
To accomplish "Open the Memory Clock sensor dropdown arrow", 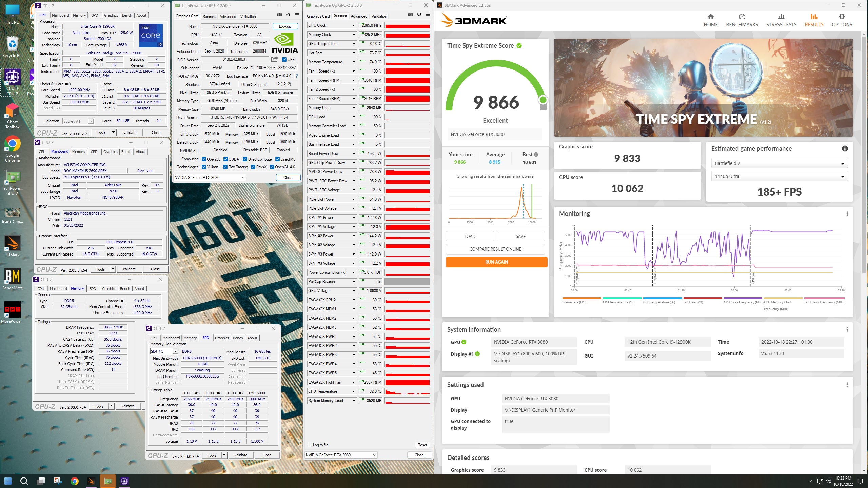I will 353,35.
